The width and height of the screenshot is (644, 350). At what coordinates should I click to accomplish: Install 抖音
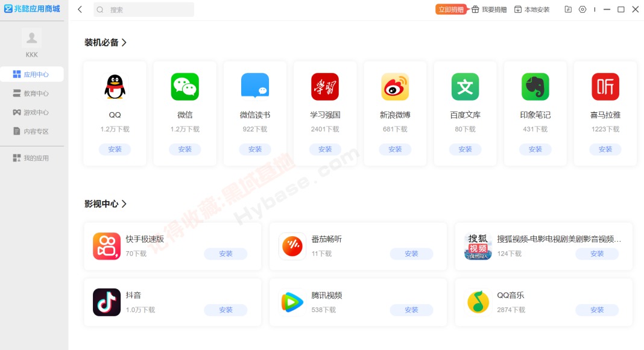(226, 310)
